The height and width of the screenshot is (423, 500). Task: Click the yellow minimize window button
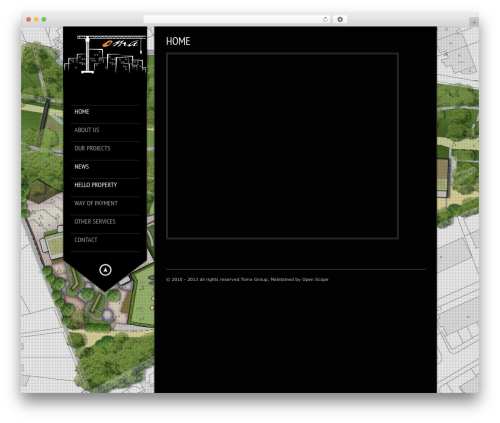(36, 19)
